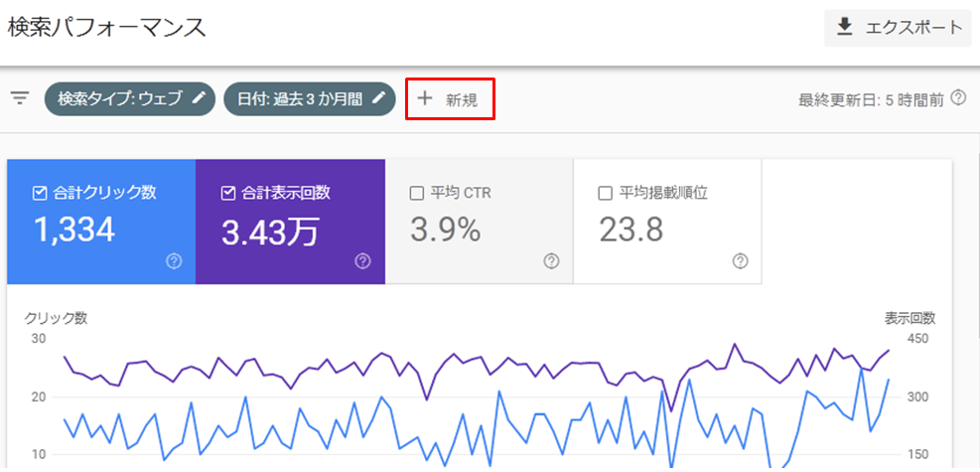Click the 1,334 clicks value

pyautogui.click(x=74, y=231)
